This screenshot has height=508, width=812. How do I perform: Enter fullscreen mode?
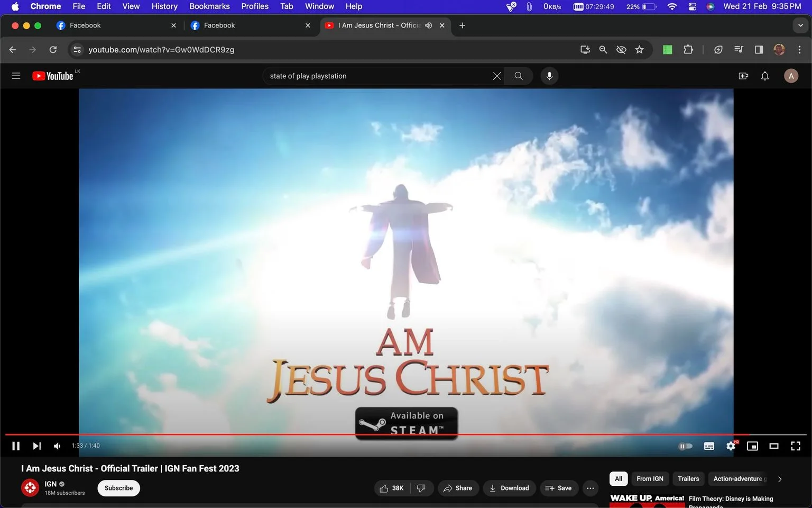(796, 446)
